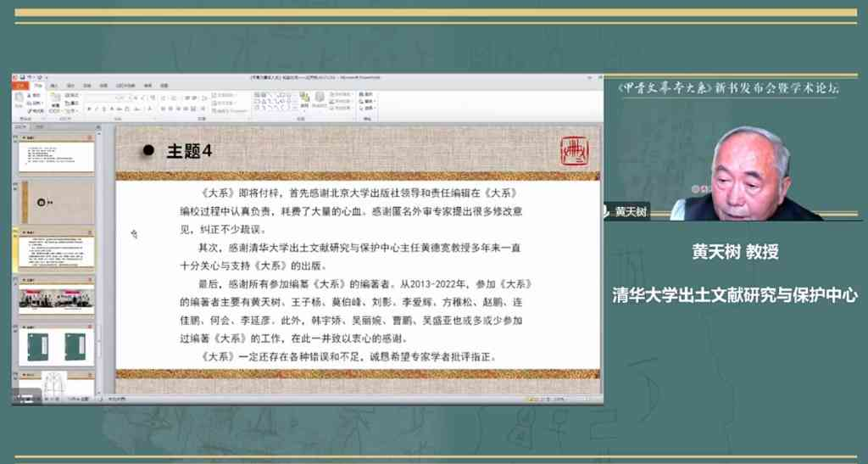Switch to the Insert ribbon tab
Screen dimensions: 868x464
point(53,86)
